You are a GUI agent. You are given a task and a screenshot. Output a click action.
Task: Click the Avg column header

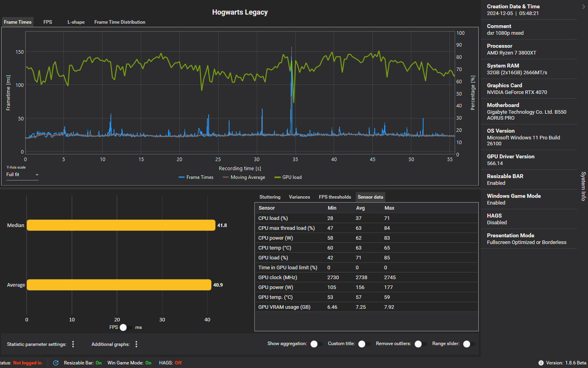pyautogui.click(x=360, y=208)
